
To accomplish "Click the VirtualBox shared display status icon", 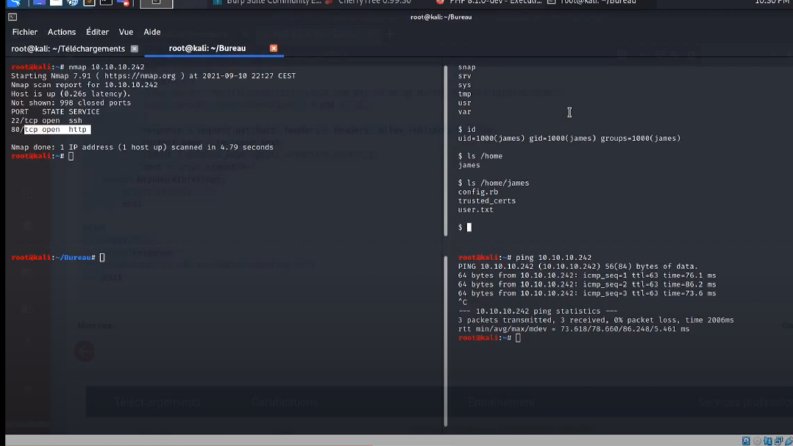I will [778, 441].
